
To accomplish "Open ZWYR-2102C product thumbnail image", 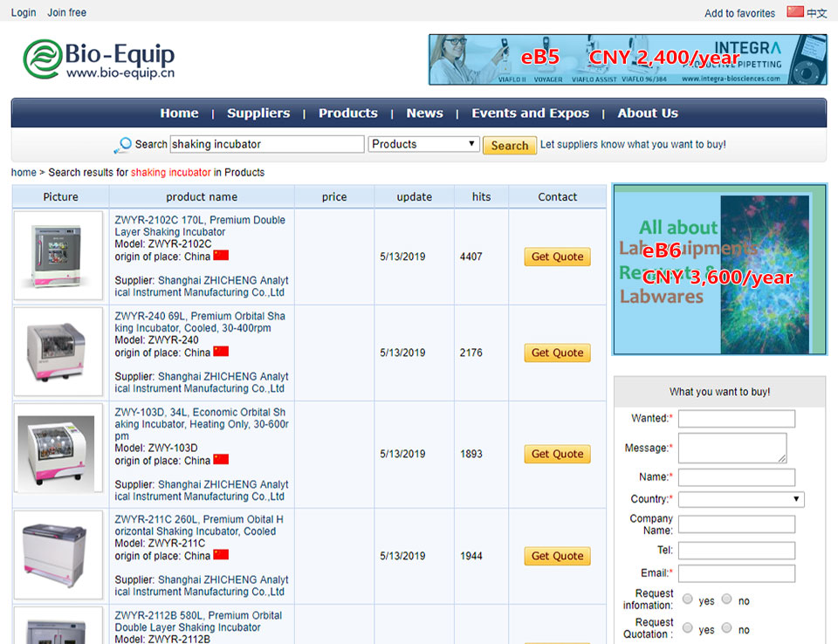I will (x=59, y=257).
